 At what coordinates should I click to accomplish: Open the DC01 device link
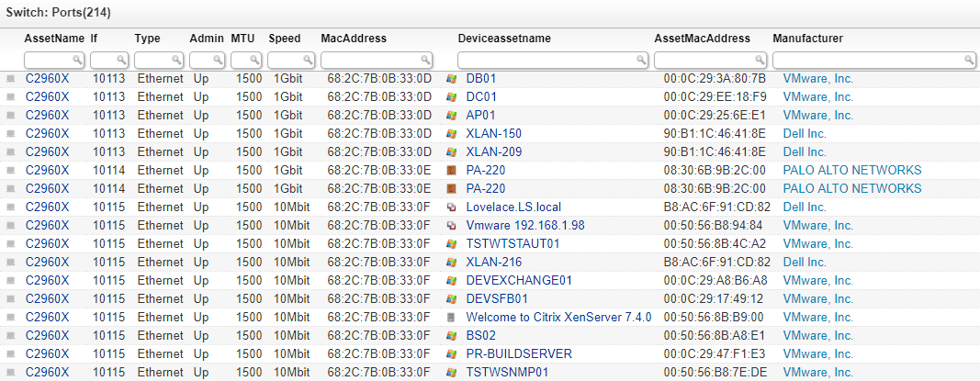click(481, 97)
